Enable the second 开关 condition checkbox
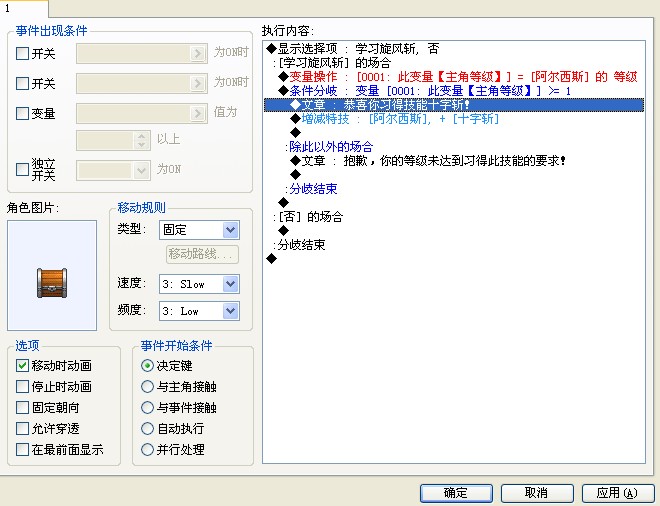660x506 pixels. [22, 83]
